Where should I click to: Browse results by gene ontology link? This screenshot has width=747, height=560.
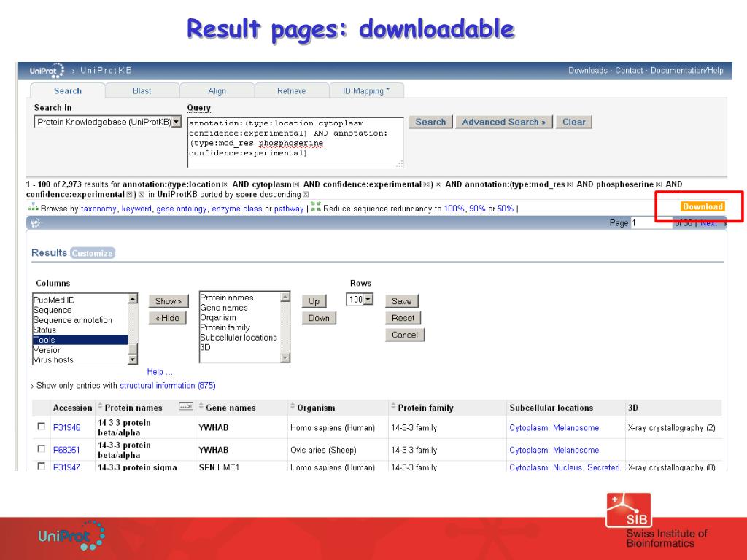(x=182, y=209)
